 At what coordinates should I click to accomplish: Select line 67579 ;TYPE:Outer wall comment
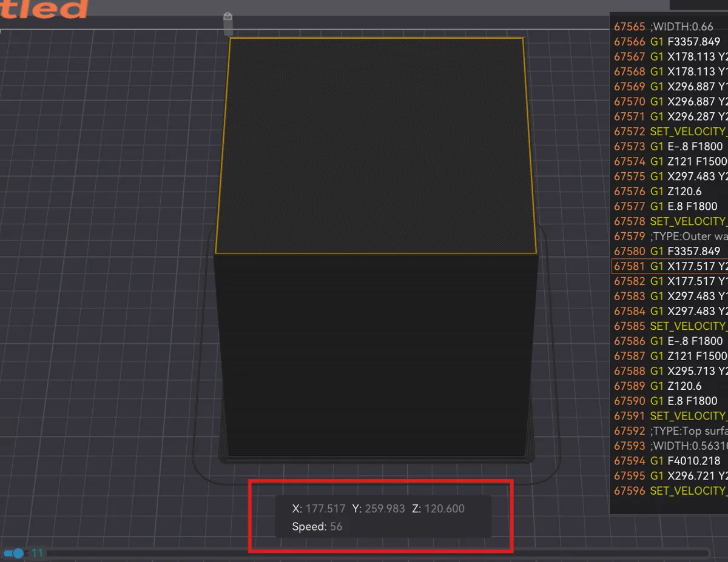(x=670, y=236)
